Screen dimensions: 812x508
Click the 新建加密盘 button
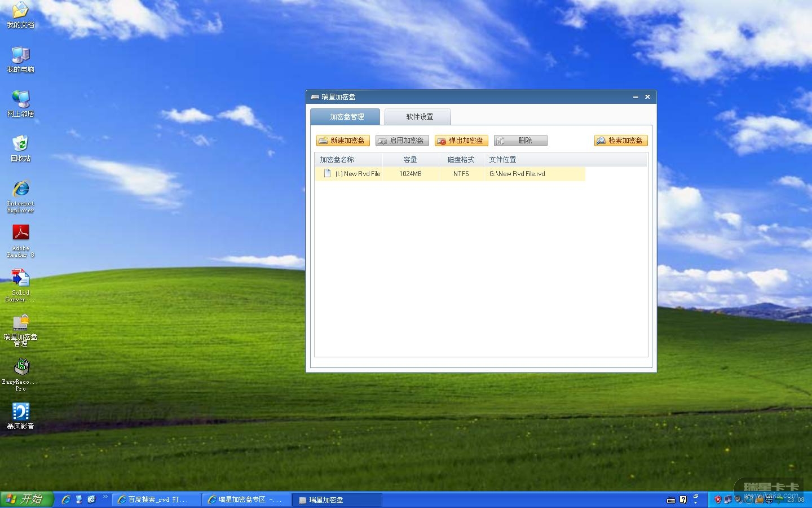click(343, 141)
